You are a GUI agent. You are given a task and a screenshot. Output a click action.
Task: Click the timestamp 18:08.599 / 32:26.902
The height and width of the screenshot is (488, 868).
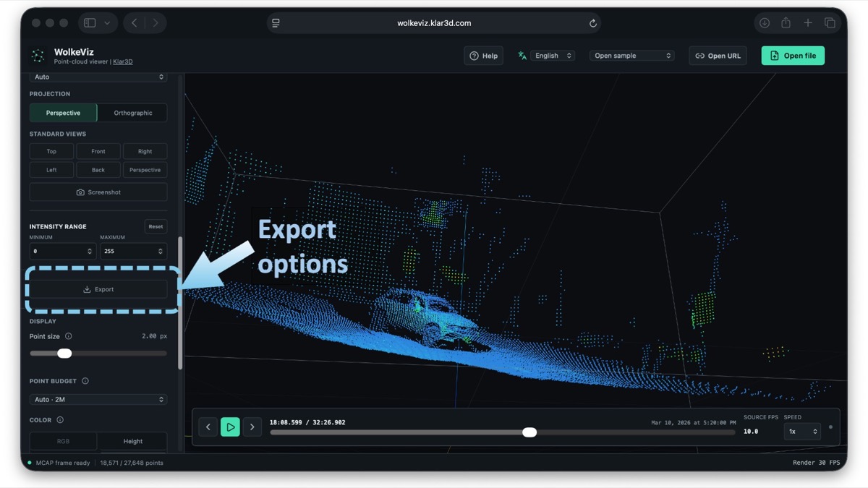[x=307, y=422]
